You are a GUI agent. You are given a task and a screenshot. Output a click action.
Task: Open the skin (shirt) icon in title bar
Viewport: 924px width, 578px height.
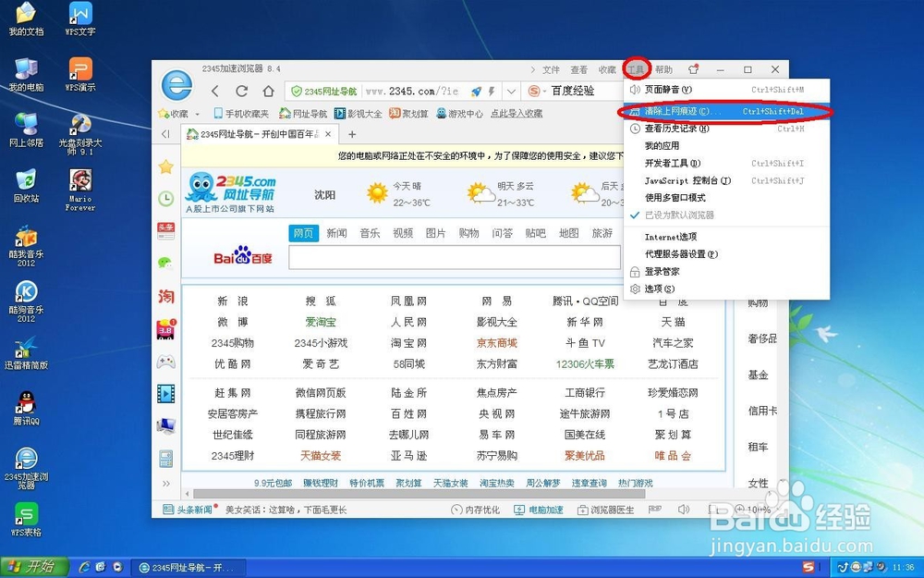[694, 69]
